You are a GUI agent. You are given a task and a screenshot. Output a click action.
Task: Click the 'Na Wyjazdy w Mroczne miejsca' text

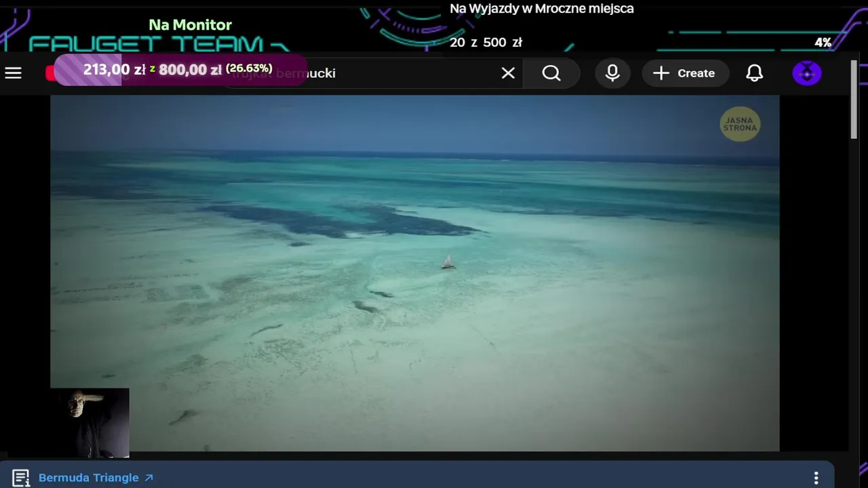542,9
